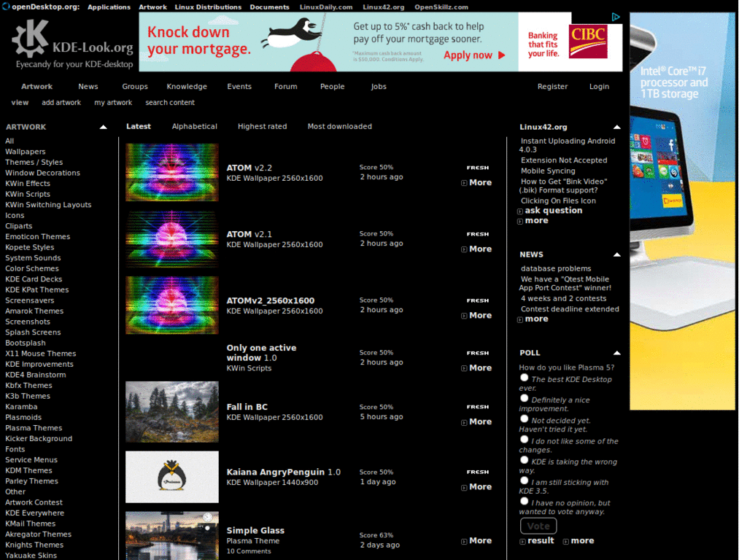Click the arrow icon next to poll result
The height and width of the screenshot is (560, 747).
click(522, 542)
